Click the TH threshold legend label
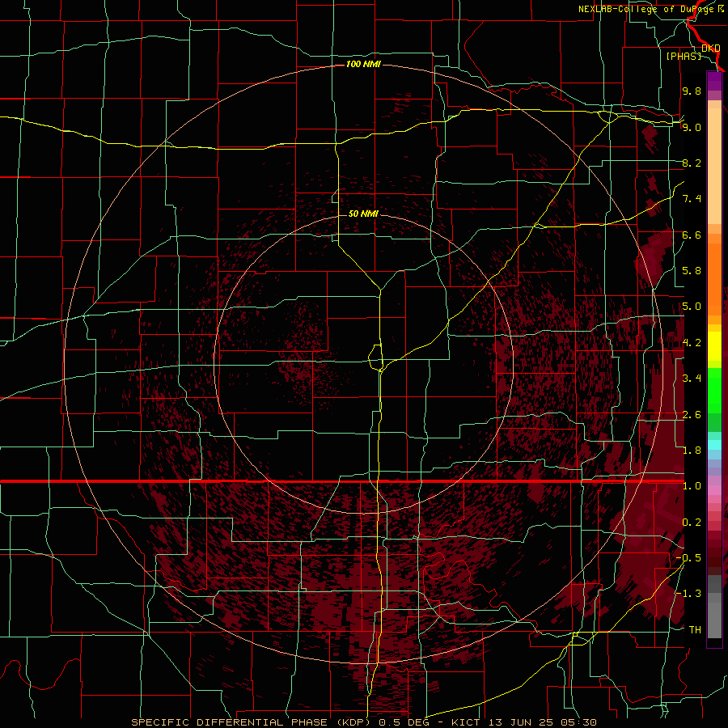This screenshot has width=728, height=728. click(695, 630)
